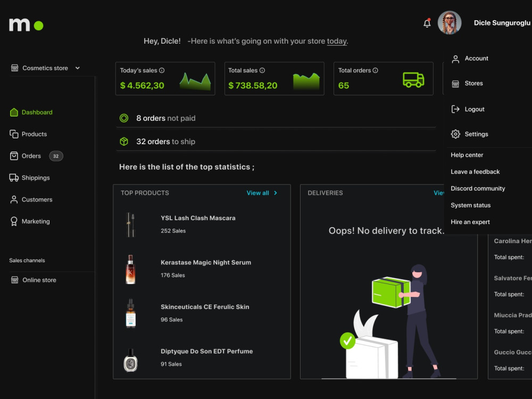Open Customers in the sidebar
Image resolution: width=532 pixels, height=399 pixels.
point(37,199)
